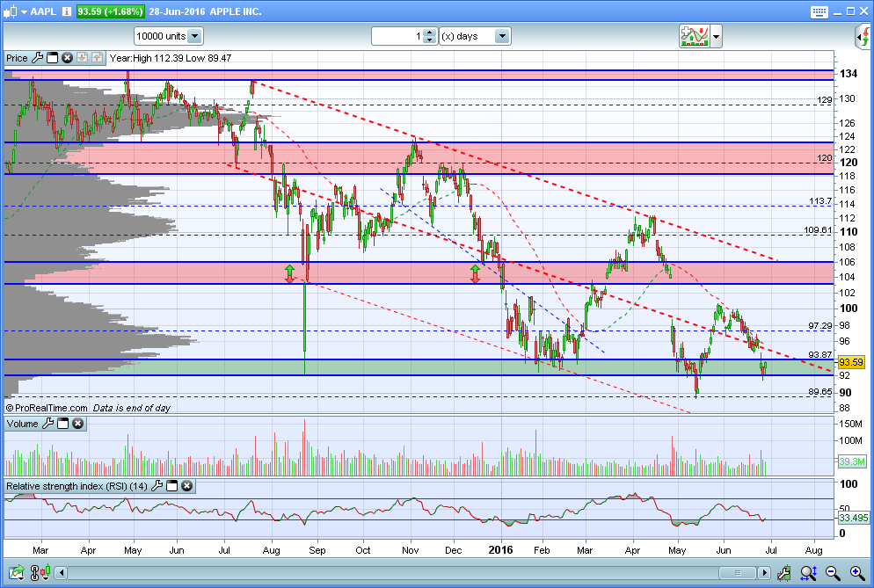Maximize the Price panel
Screen dimensions: 874x588
[53, 58]
